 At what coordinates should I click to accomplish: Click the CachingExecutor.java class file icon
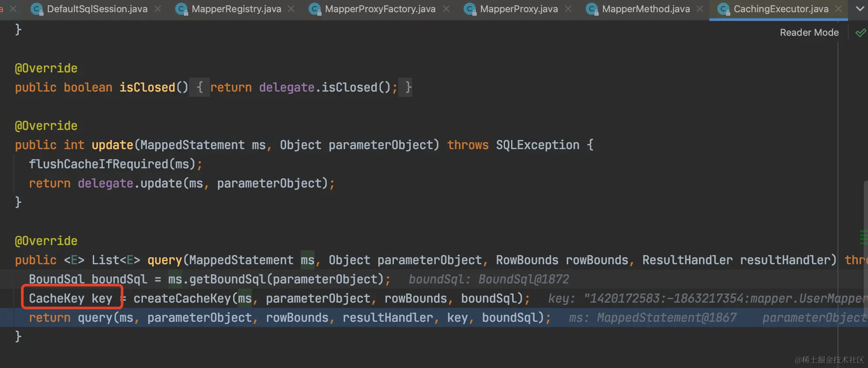pyautogui.click(x=723, y=9)
